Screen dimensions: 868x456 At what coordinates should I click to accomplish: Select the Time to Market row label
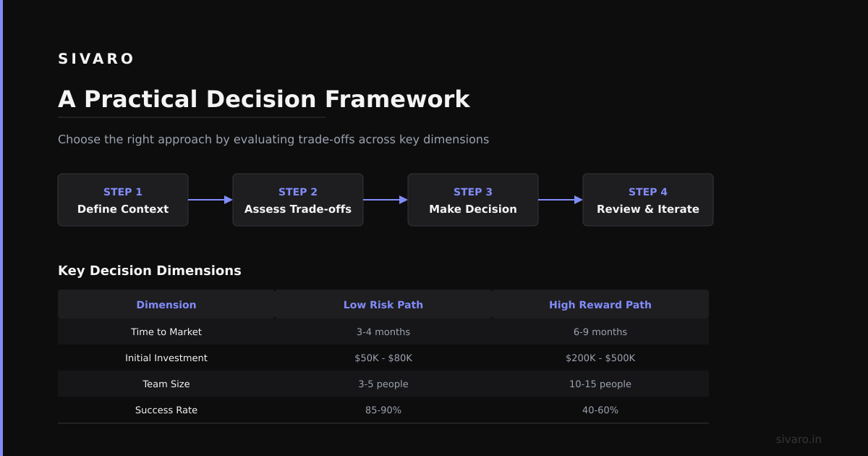point(166,332)
